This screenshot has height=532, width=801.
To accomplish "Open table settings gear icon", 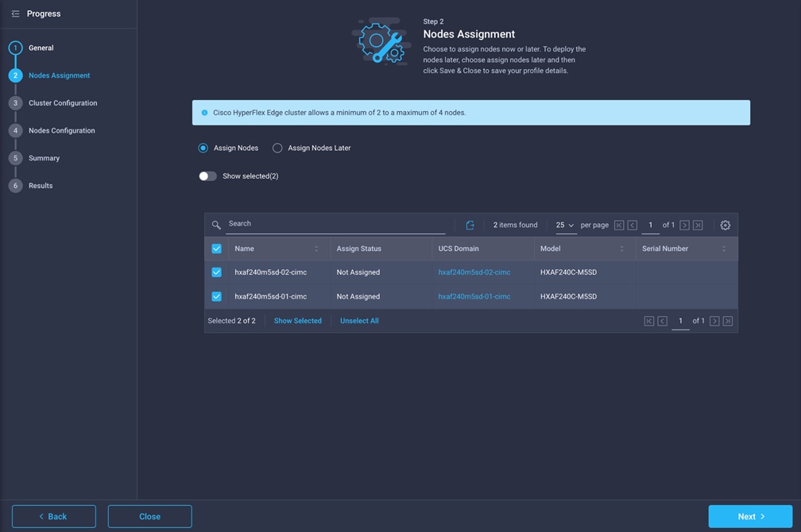I will pyautogui.click(x=725, y=226).
